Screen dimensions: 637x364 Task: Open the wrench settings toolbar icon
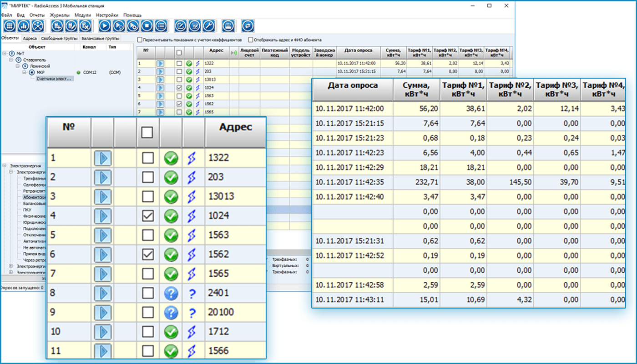(208, 25)
